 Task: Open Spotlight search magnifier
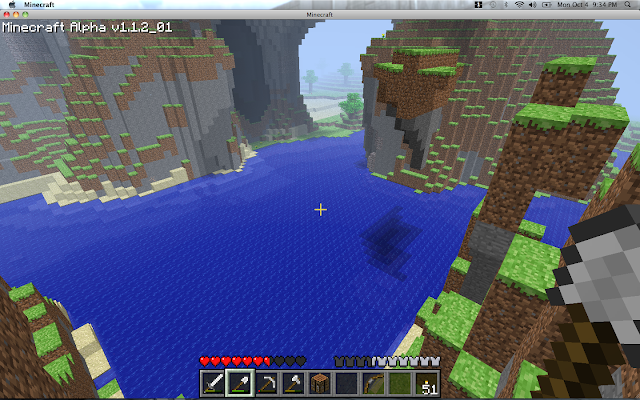pyautogui.click(x=628, y=4)
